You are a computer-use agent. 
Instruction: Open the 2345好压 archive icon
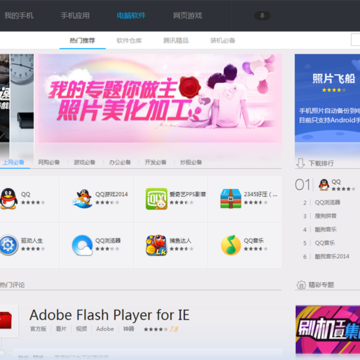[x=231, y=199]
